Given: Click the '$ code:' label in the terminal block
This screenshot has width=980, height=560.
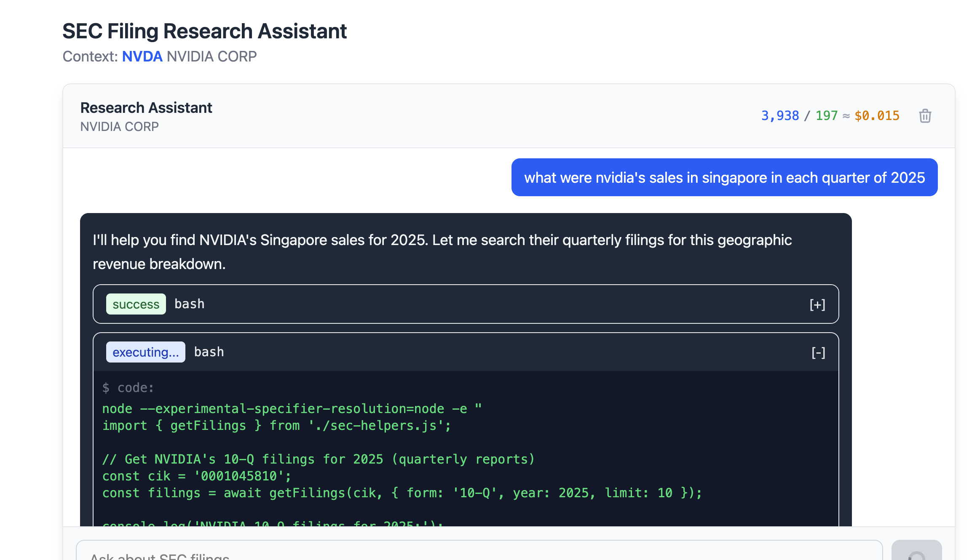Looking at the screenshot, I should pos(128,388).
